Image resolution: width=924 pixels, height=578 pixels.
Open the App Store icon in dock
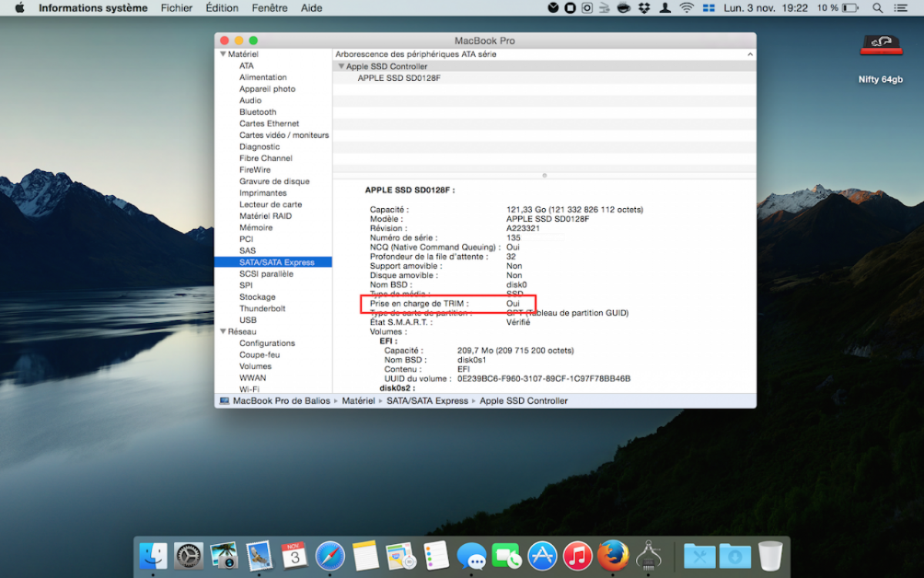tap(542, 555)
